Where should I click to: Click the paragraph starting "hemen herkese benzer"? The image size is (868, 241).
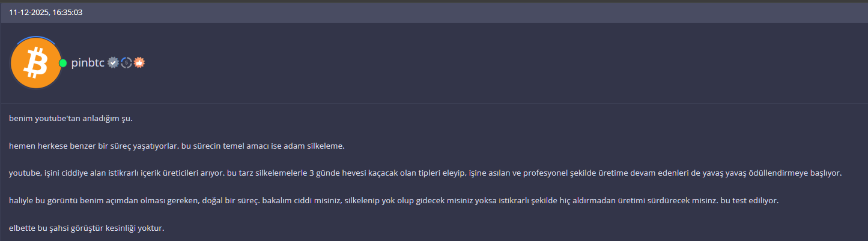click(x=177, y=146)
